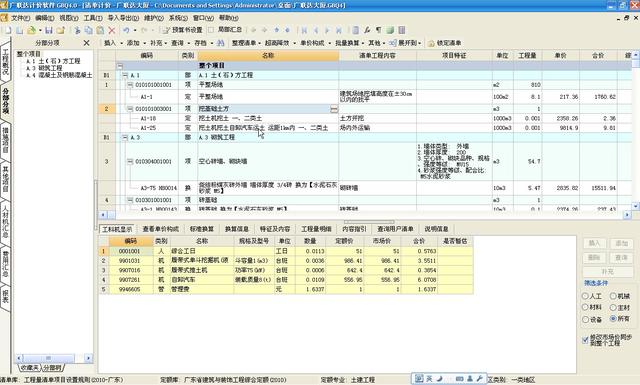Go to previous record navigation icon
The height and width of the screenshot is (385, 640).
316,30
